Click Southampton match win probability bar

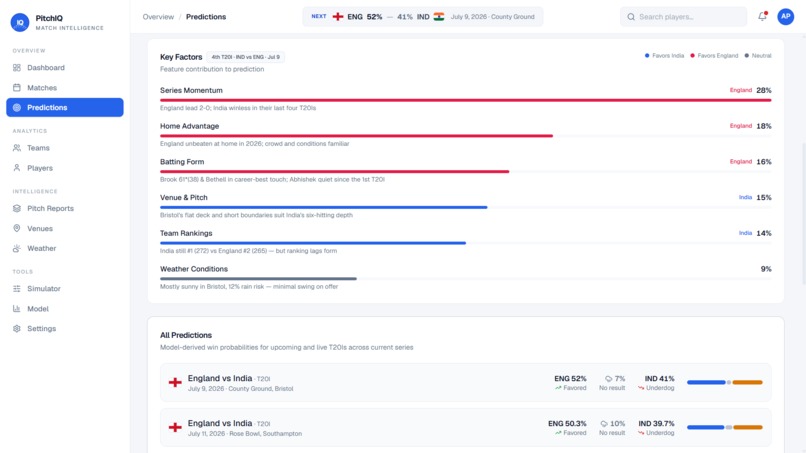[725, 427]
